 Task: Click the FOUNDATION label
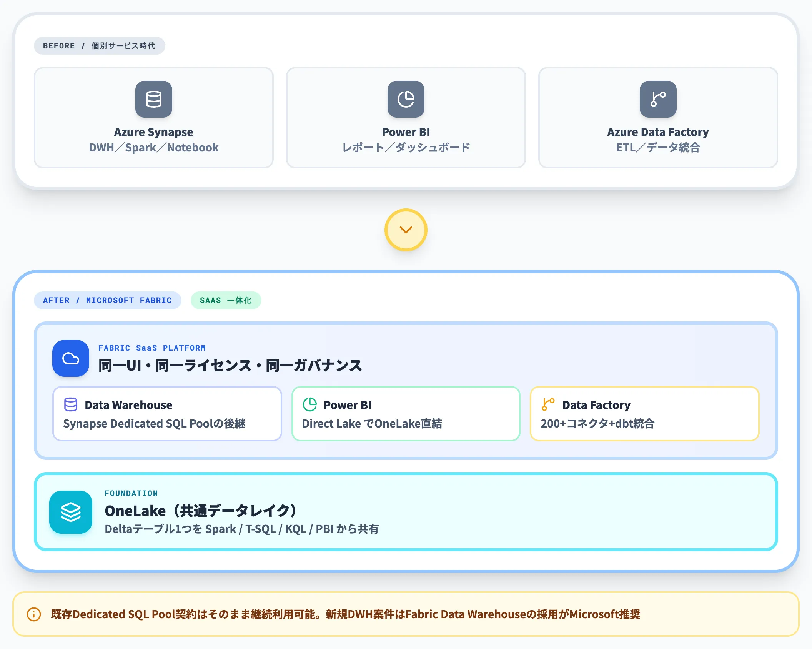pos(131,493)
